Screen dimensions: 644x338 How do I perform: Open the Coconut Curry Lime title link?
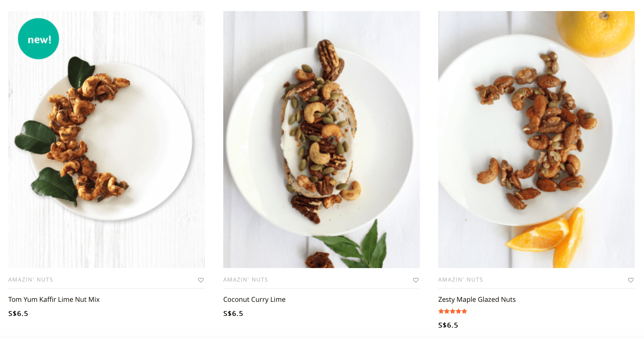(254, 299)
